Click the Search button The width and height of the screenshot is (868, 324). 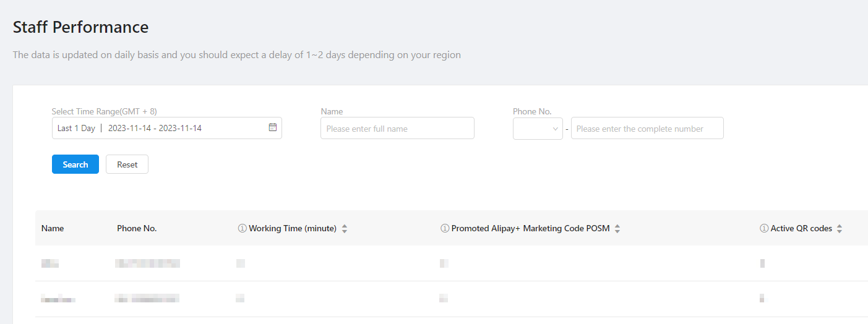click(75, 164)
